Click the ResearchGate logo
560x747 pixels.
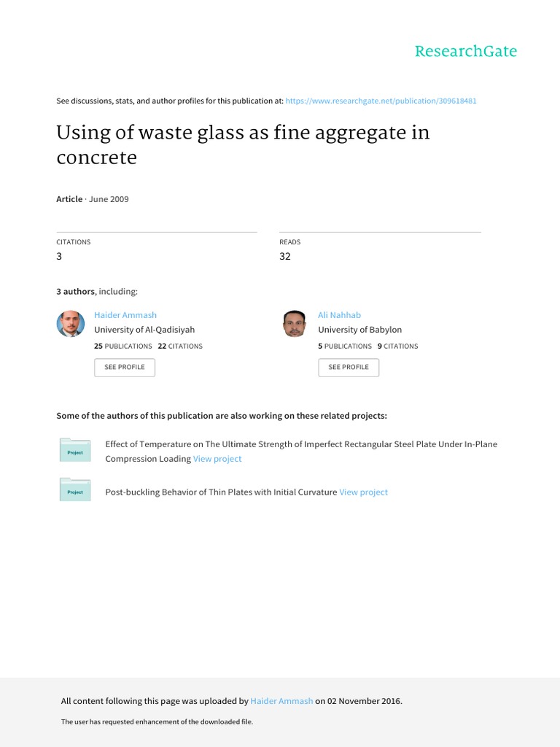(x=466, y=51)
